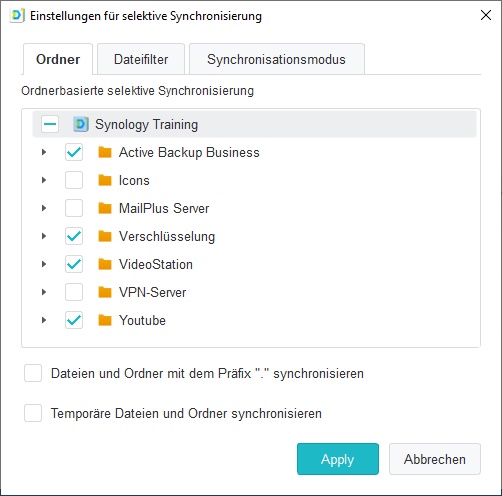Viewport: 502px width, 496px height.
Task: Click the MailPlus Server folder icon
Action: pyautogui.click(x=105, y=208)
